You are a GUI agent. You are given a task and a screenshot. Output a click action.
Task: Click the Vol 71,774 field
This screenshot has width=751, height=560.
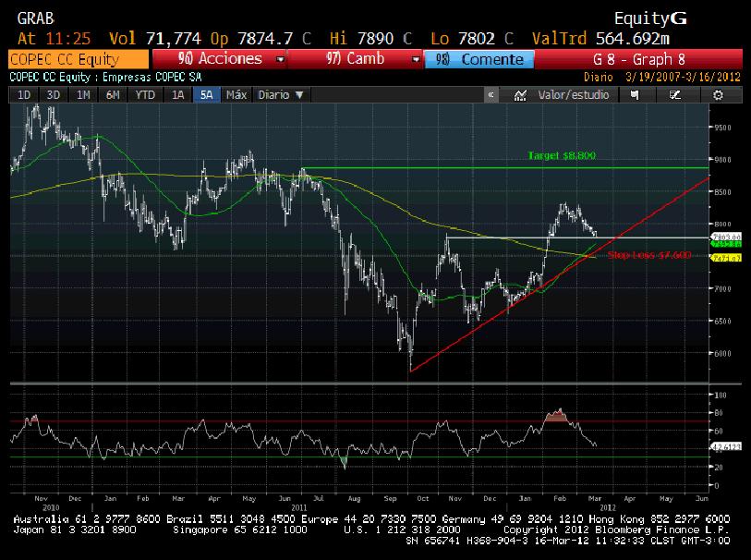[x=155, y=38]
